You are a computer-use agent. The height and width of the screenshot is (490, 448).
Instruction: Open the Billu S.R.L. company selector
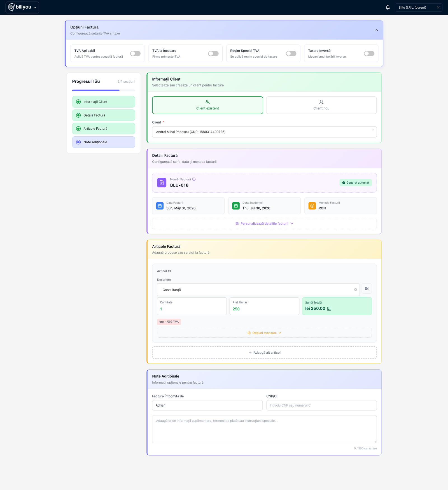tap(419, 8)
